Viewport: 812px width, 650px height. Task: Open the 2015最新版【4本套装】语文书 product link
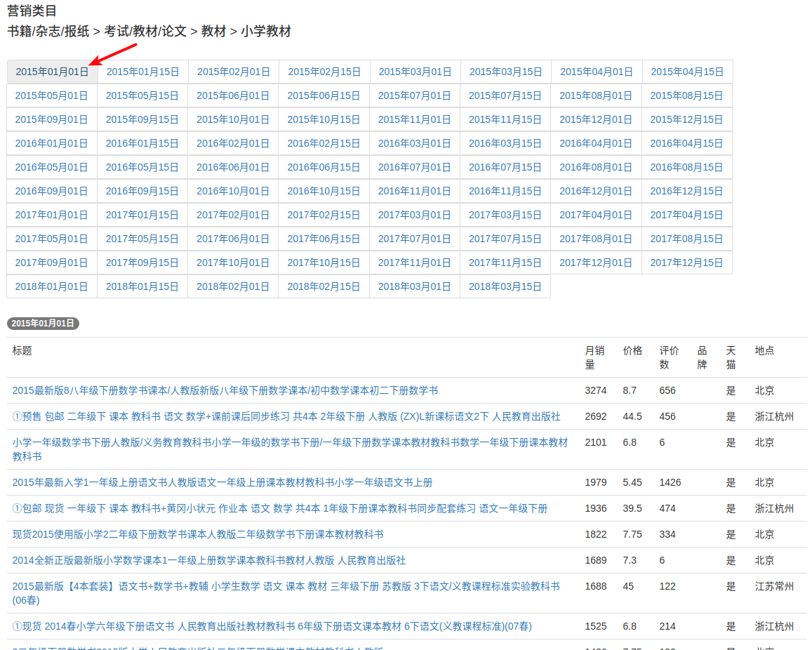(x=286, y=586)
